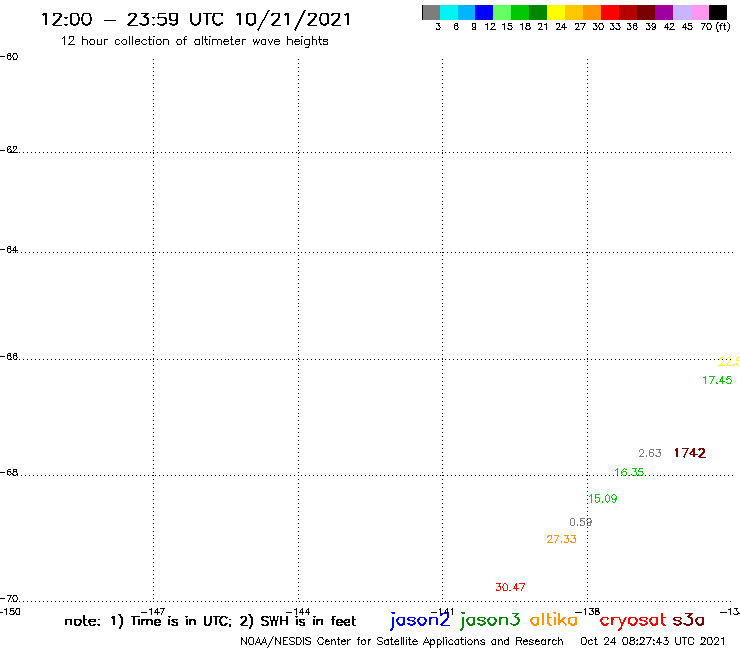Click the bright red swatch in the legend
The height and width of the screenshot is (650, 740).
pyautogui.click(x=610, y=12)
